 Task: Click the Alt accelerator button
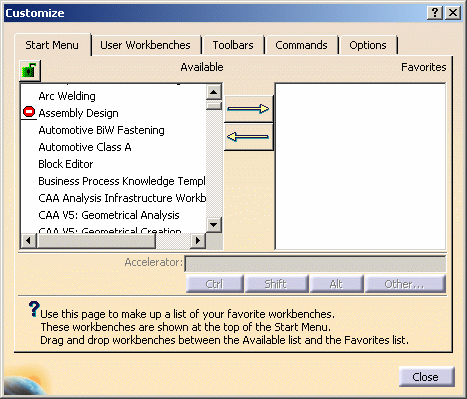[336, 284]
